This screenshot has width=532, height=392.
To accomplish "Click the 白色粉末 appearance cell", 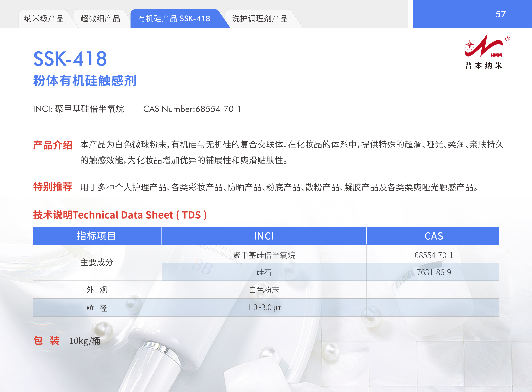I will pos(264,290).
